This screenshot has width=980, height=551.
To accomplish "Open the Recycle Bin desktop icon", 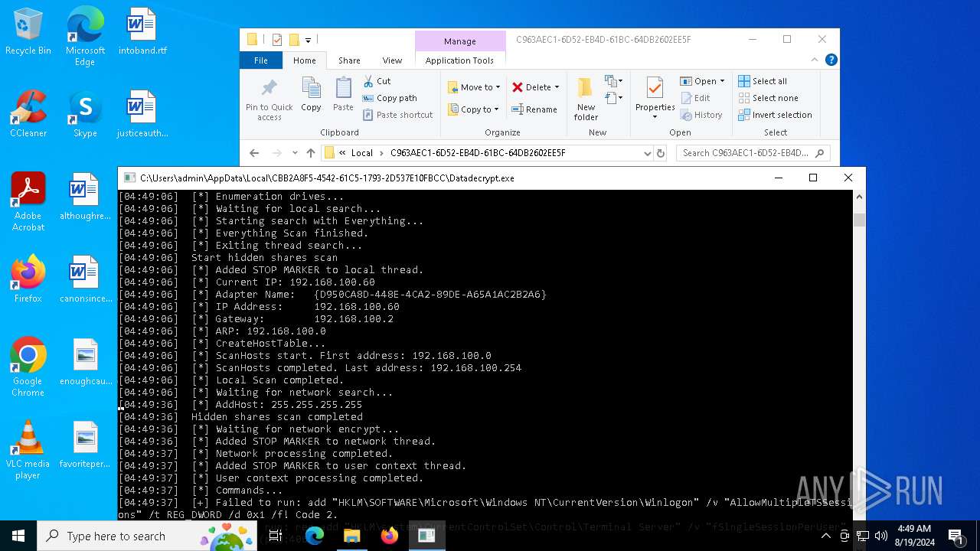I will pyautogui.click(x=28, y=32).
